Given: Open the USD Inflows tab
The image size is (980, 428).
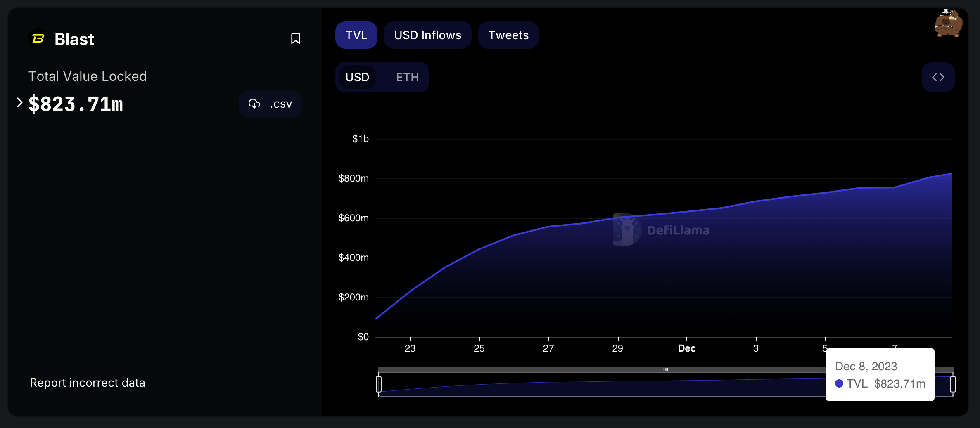Looking at the screenshot, I should pyautogui.click(x=427, y=35).
